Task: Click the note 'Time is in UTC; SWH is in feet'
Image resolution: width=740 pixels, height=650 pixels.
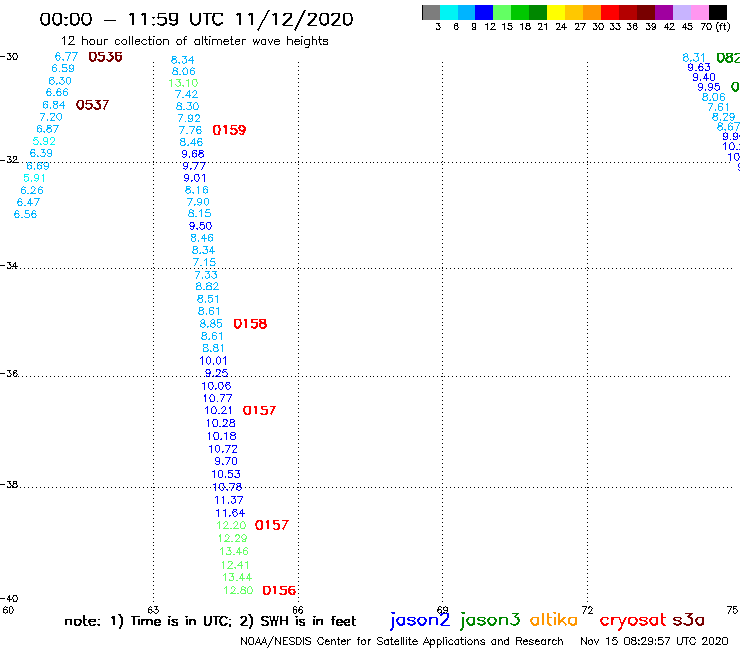Action: (210, 621)
